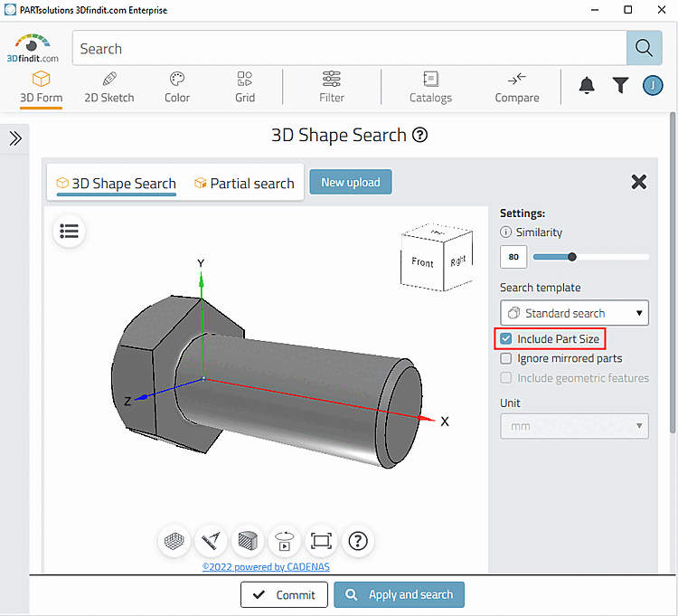Click the Right face of the view cube
This screenshot has width=678, height=616.
point(458,261)
